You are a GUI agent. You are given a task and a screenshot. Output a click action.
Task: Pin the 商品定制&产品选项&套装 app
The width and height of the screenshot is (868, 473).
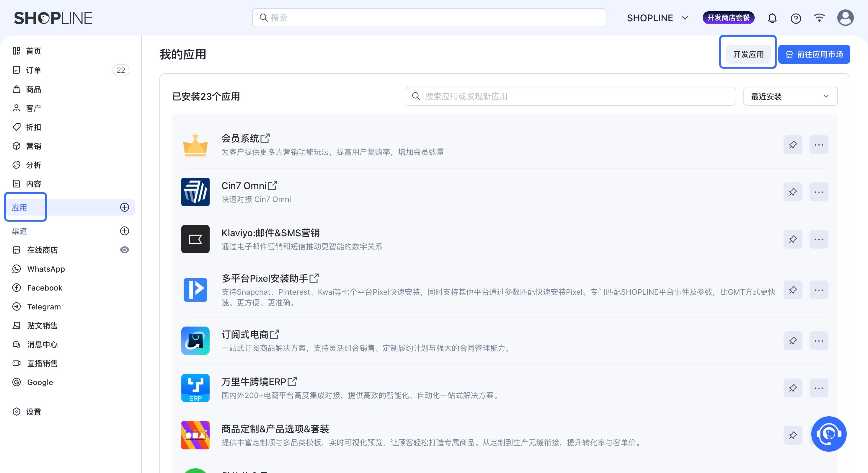click(x=792, y=435)
